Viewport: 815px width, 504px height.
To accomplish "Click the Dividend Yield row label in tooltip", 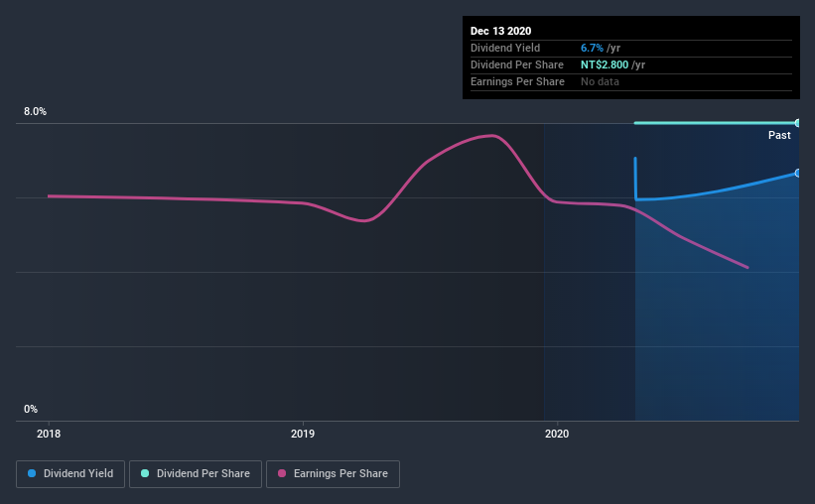I will click(504, 48).
